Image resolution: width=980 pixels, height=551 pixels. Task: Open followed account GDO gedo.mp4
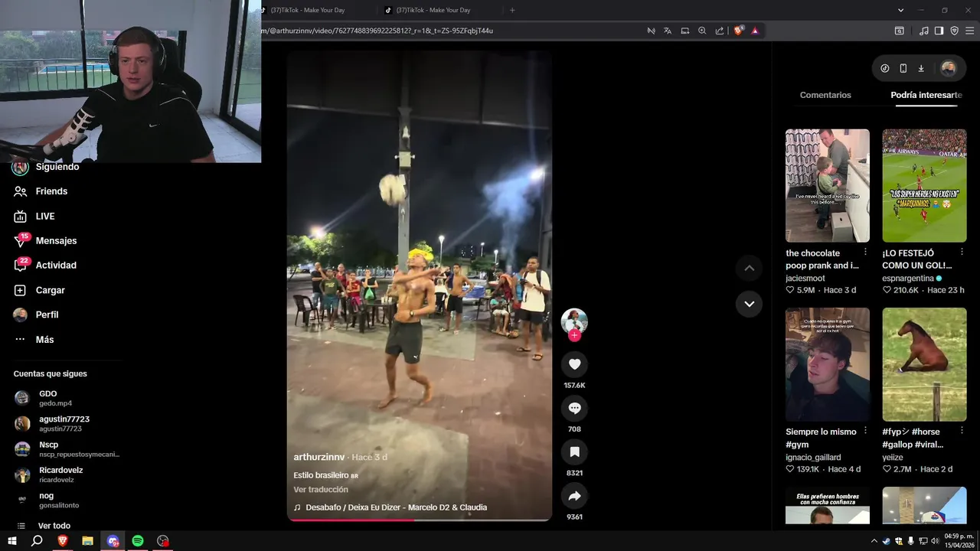tap(44, 398)
